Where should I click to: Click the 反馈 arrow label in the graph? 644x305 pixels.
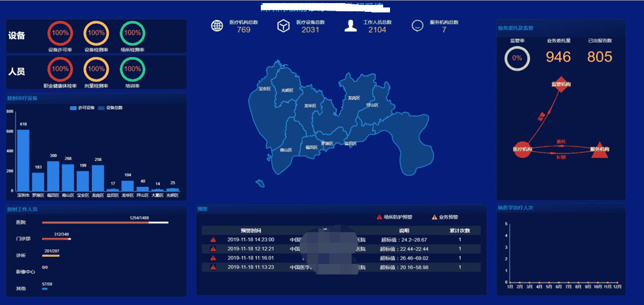coord(561,157)
